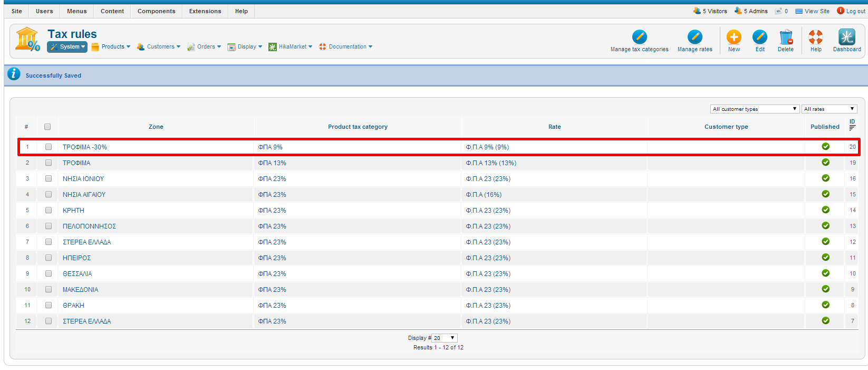The width and height of the screenshot is (868, 370).
Task: Open the ΝΗΣΙΑ ΙΟΝΙΟΥ zone link
Action: (x=83, y=179)
